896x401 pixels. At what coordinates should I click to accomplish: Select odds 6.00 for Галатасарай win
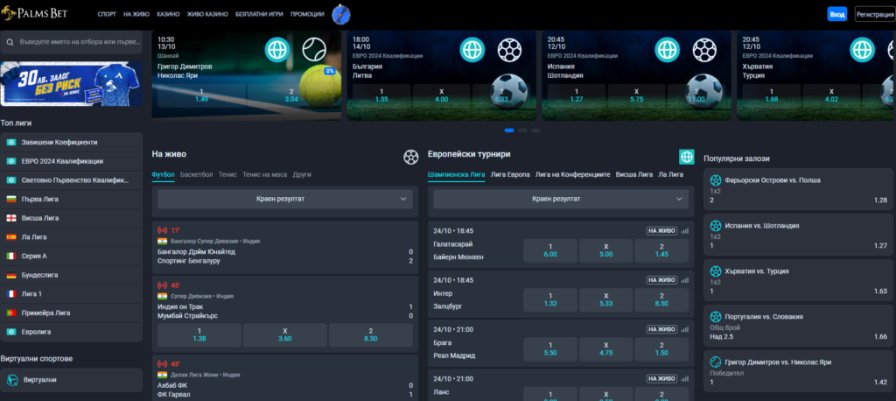pyautogui.click(x=550, y=251)
